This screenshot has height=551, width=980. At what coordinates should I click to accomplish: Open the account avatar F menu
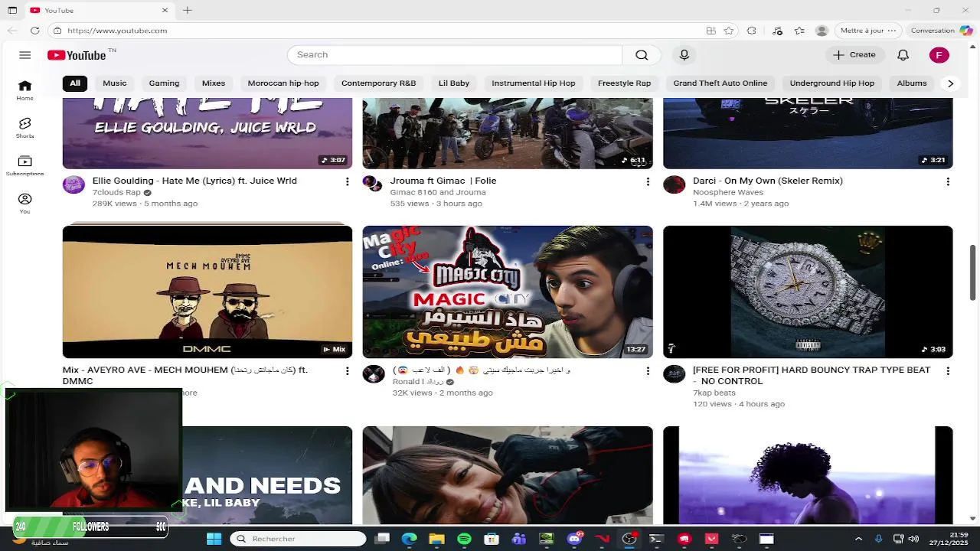939,55
